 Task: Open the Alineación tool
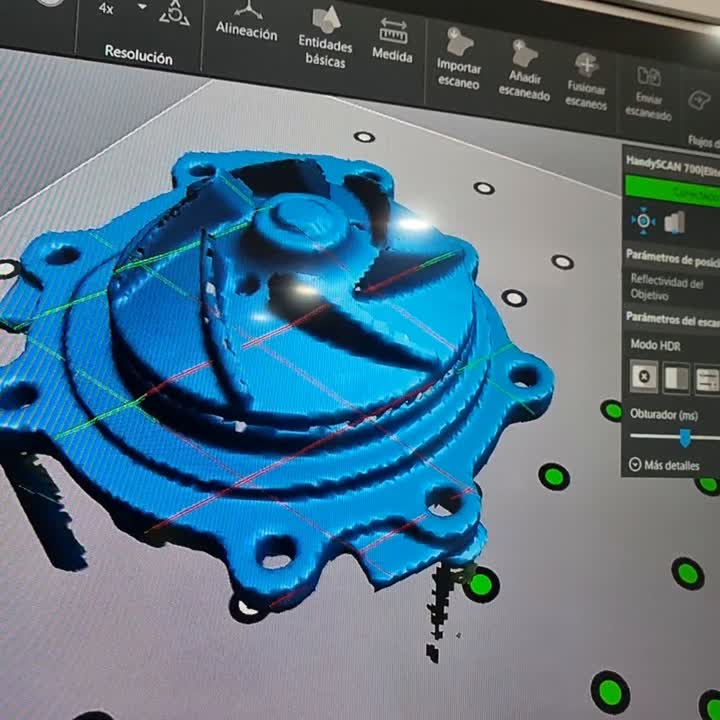246,22
